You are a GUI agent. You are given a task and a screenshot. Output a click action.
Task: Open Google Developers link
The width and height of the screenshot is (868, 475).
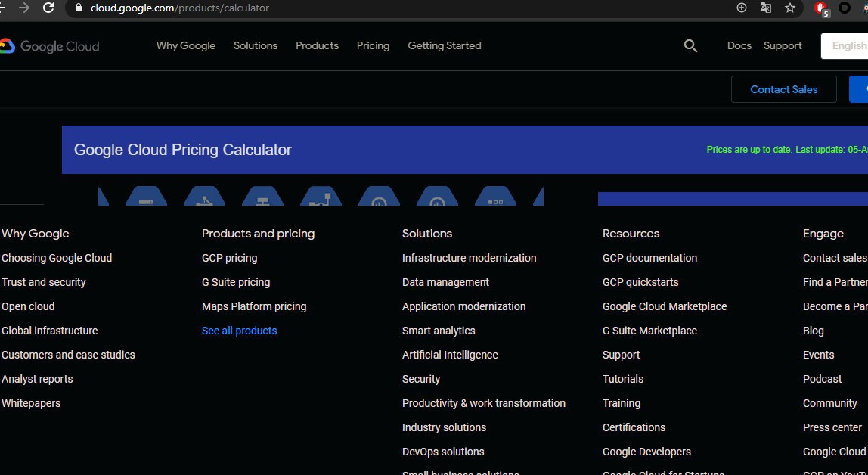pyautogui.click(x=646, y=452)
